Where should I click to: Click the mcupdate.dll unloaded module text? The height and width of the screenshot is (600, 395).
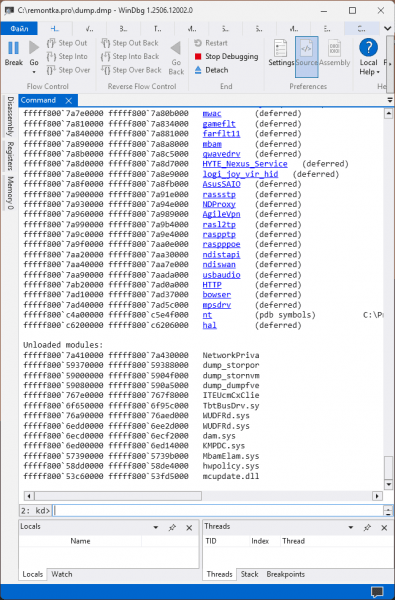click(x=231, y=476)
